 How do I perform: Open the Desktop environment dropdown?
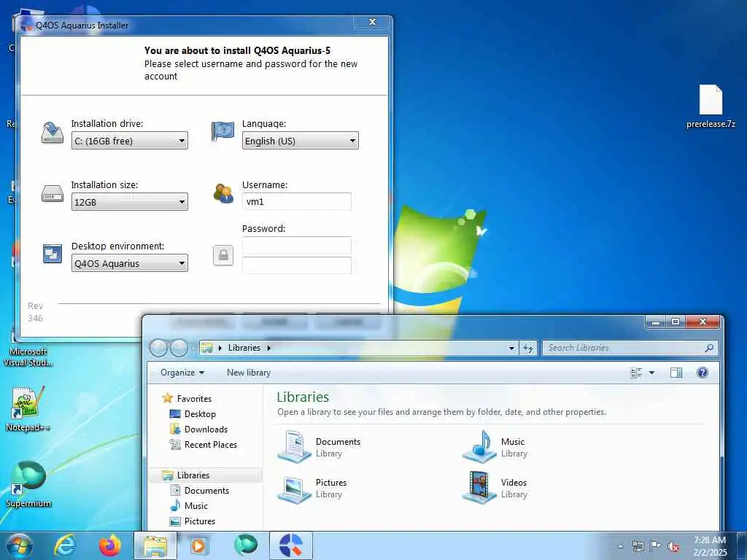[130, 263]
